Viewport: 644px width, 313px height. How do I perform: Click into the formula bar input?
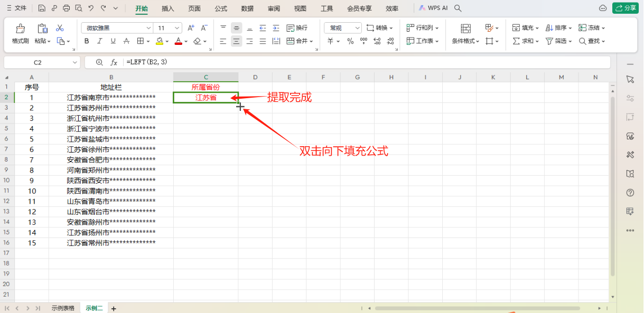[367, 62]
